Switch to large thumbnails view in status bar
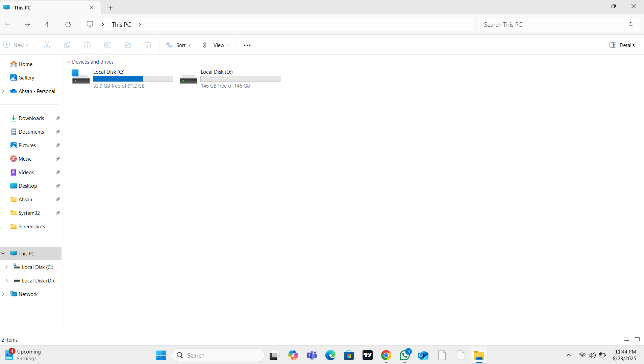 (637, 340)
